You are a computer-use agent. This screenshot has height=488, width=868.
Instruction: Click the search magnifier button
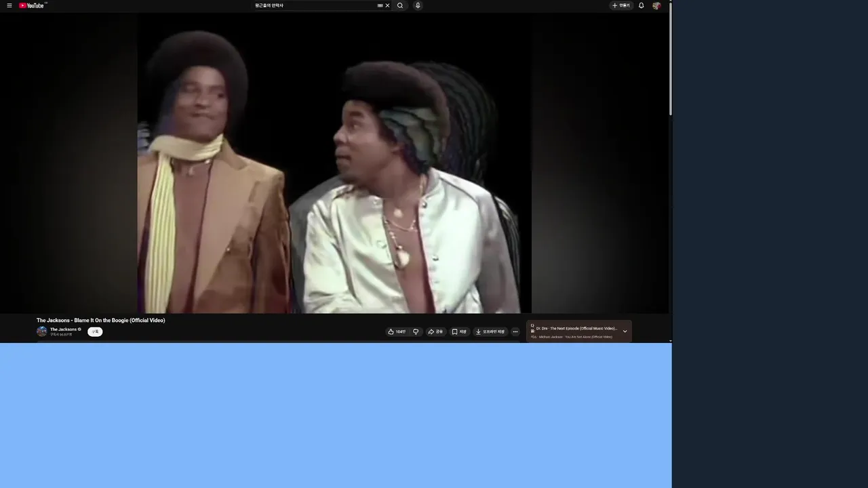click(400, 5)
